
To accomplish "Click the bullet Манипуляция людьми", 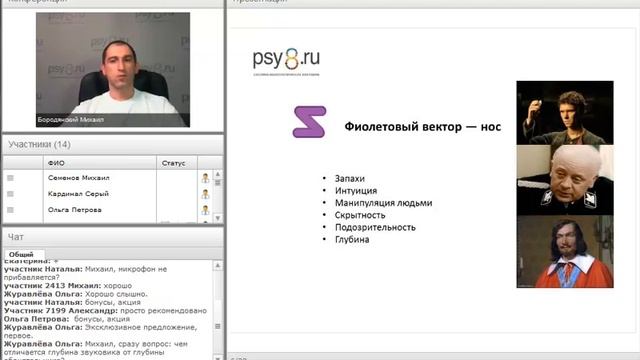I will pos(384,203).
